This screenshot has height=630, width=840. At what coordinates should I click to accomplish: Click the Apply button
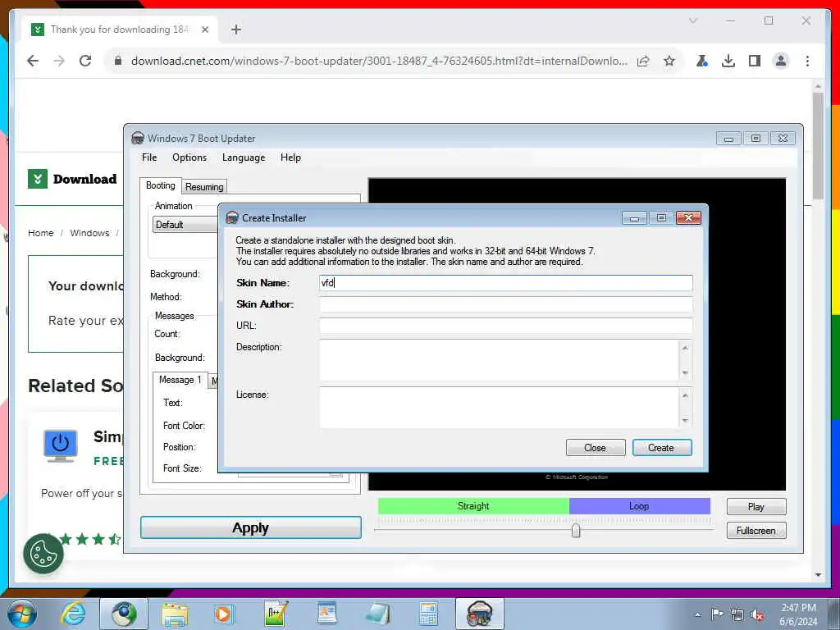pos(251,527)
